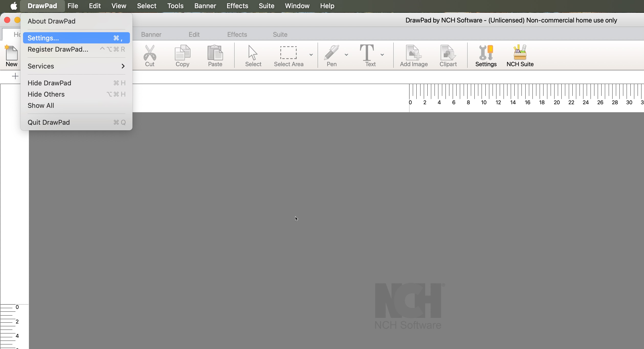
Task: Open the Banner ribbon tab
Action: point(151,34)
